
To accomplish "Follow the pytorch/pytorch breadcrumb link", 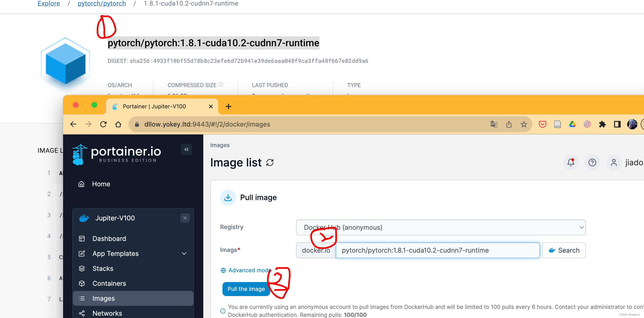I will (101, 4).
